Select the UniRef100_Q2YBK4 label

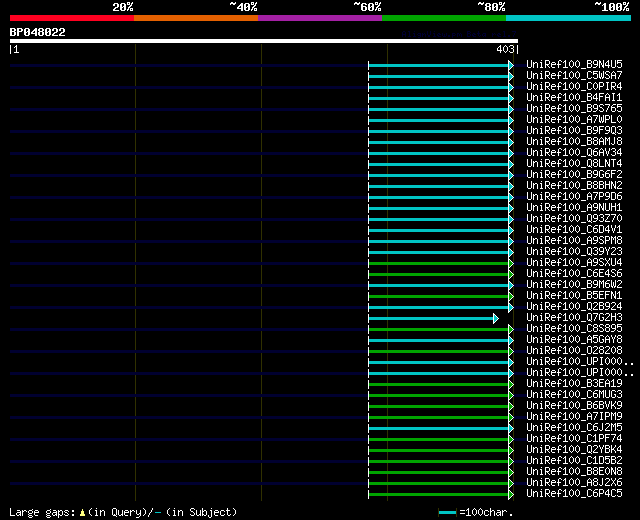tap(574, 450)
